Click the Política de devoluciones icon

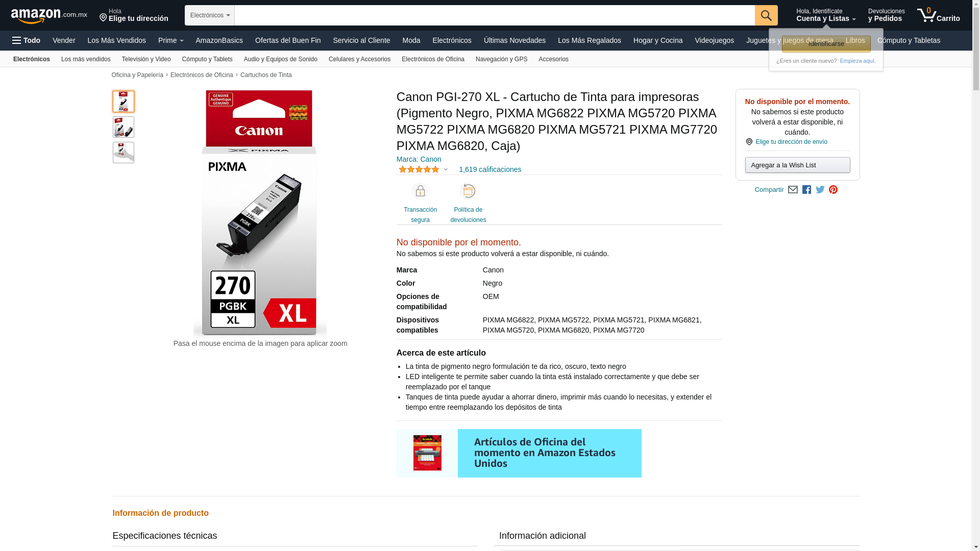[x=468, y=191]
